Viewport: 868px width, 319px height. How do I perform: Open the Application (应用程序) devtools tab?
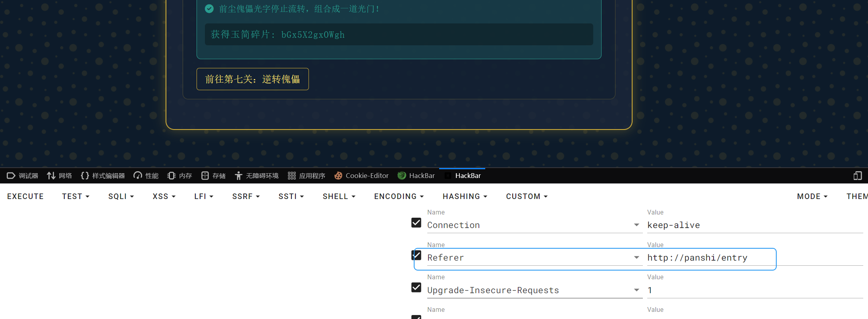tap(307, 176)
